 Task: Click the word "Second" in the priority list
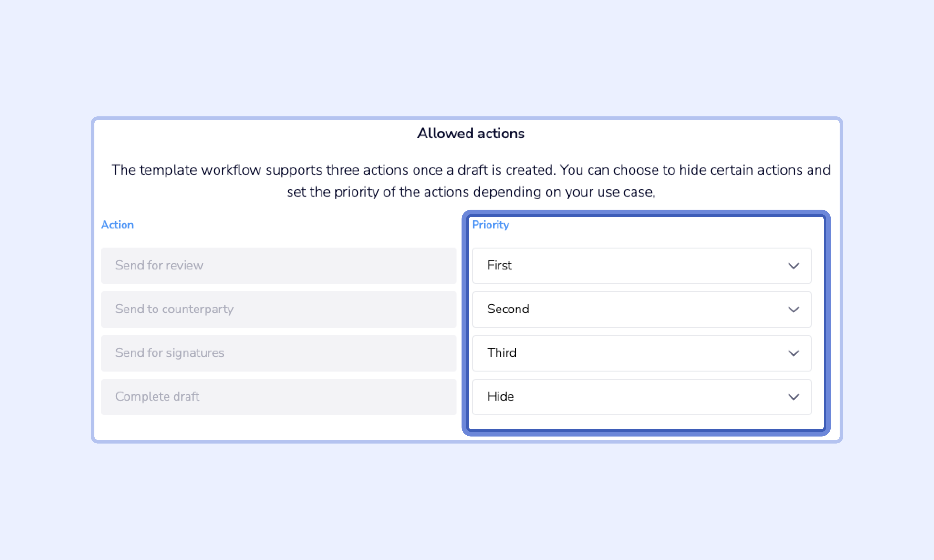508,309
